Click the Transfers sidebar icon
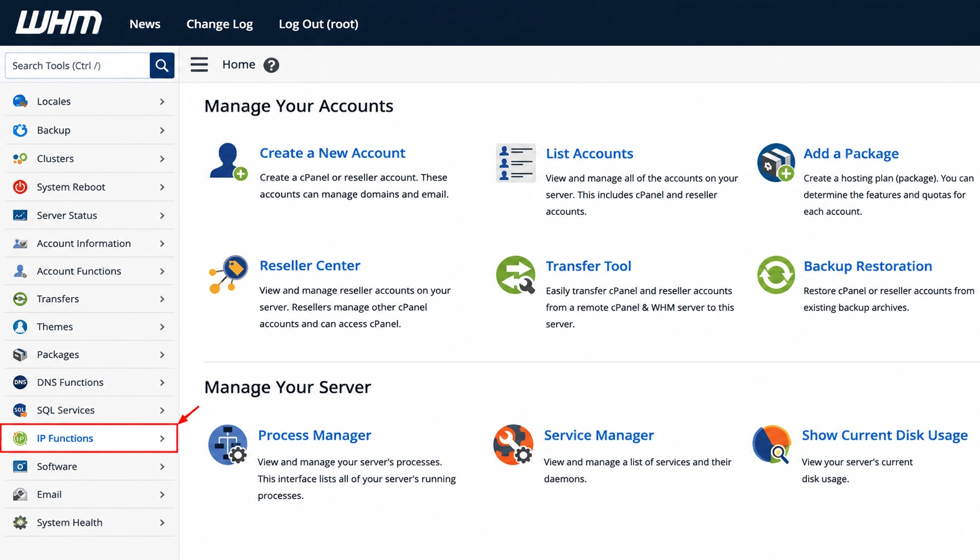Image resolution: width=980 pixels, height=560 pixels. pos(20,299)
